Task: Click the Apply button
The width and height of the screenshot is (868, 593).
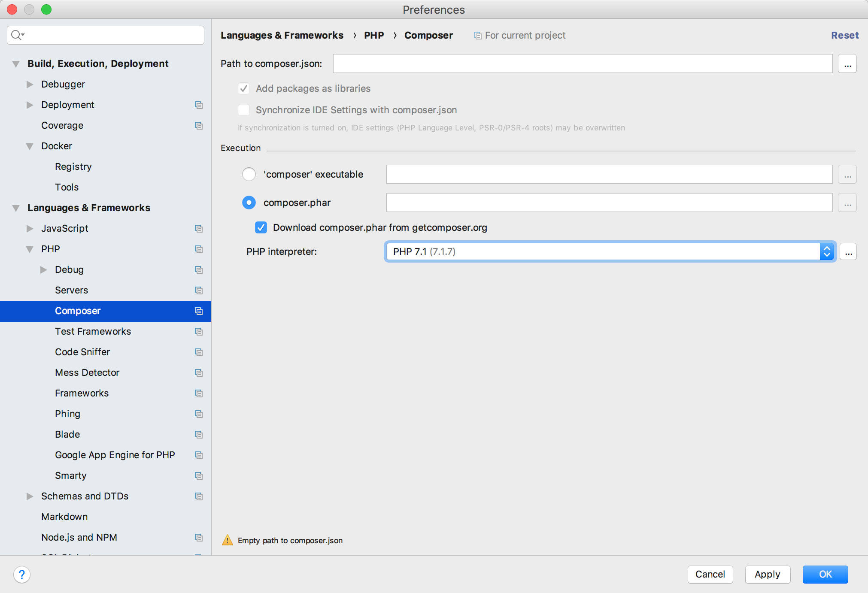Action: click(766, 574)
